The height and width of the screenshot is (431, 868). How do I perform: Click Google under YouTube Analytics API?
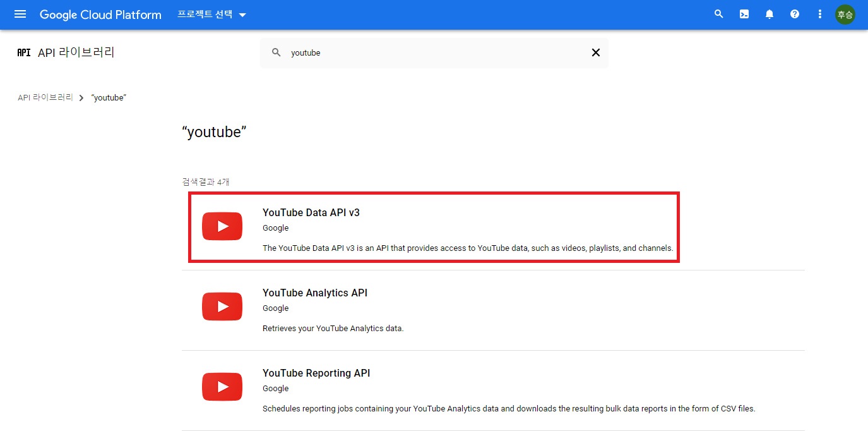pyautogui.click(x=275, y=308)
